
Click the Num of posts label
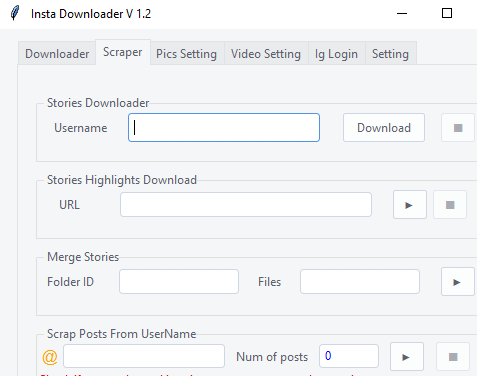click(x=272, y=357)
